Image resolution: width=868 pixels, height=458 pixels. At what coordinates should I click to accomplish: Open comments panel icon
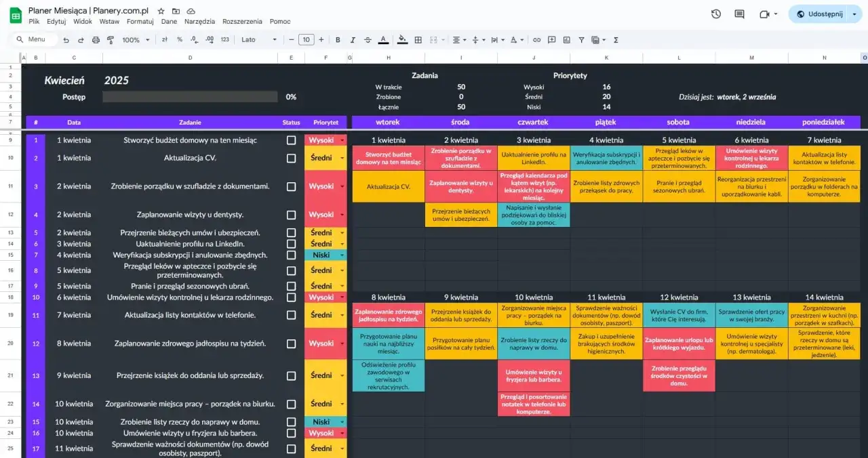click(739, 14)
